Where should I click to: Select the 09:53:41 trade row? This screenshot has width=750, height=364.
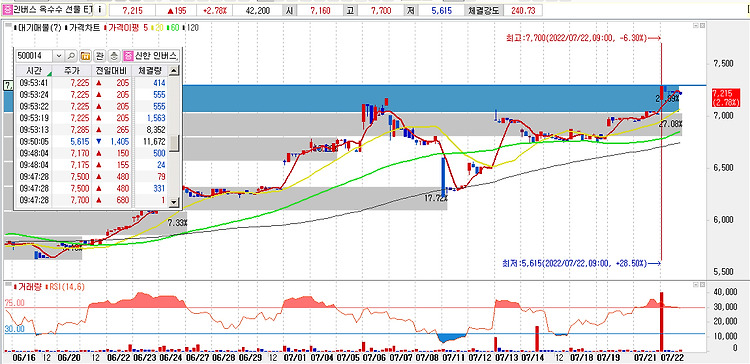pos(93,82)
